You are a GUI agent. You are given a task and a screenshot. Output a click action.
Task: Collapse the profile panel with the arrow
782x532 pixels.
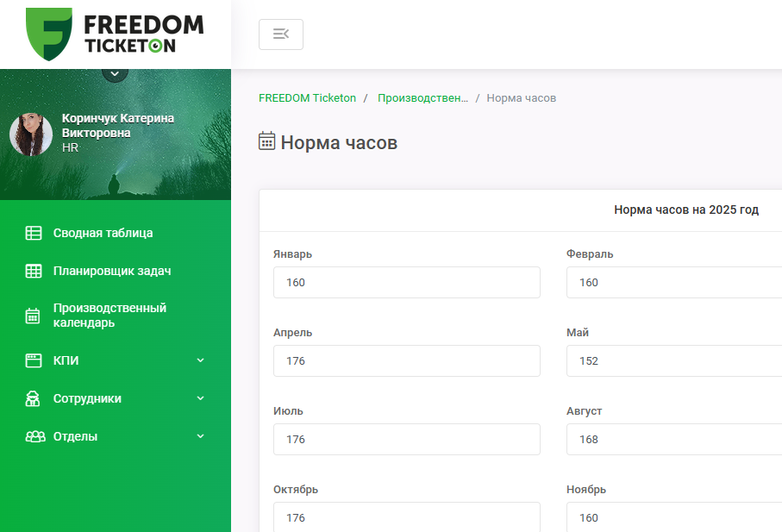[115, 72]
